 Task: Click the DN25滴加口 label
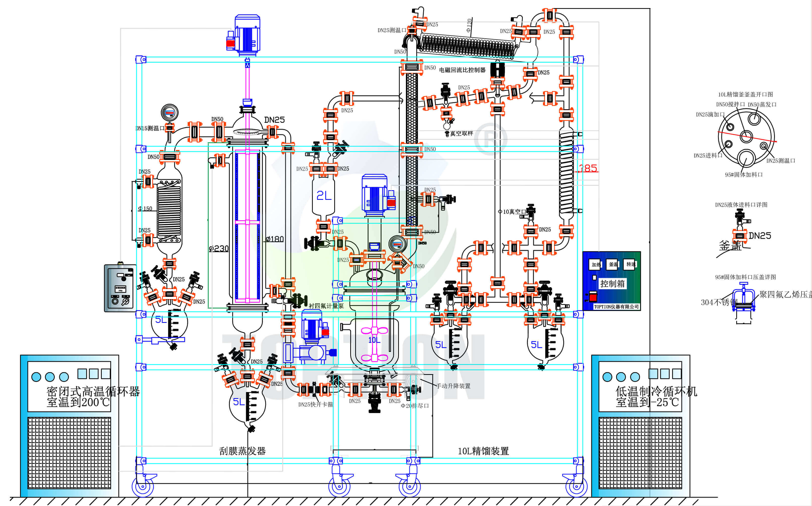tap(710, 114)
